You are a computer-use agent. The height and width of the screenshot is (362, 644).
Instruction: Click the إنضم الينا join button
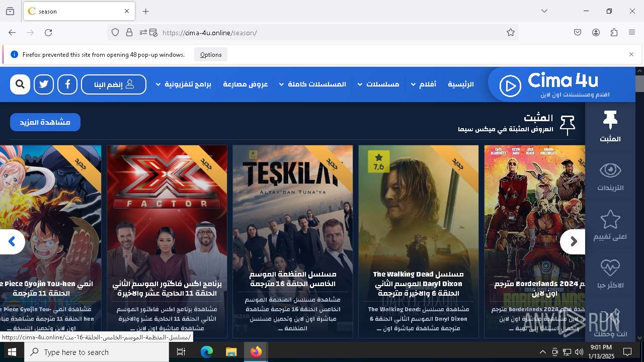[114, 84]
